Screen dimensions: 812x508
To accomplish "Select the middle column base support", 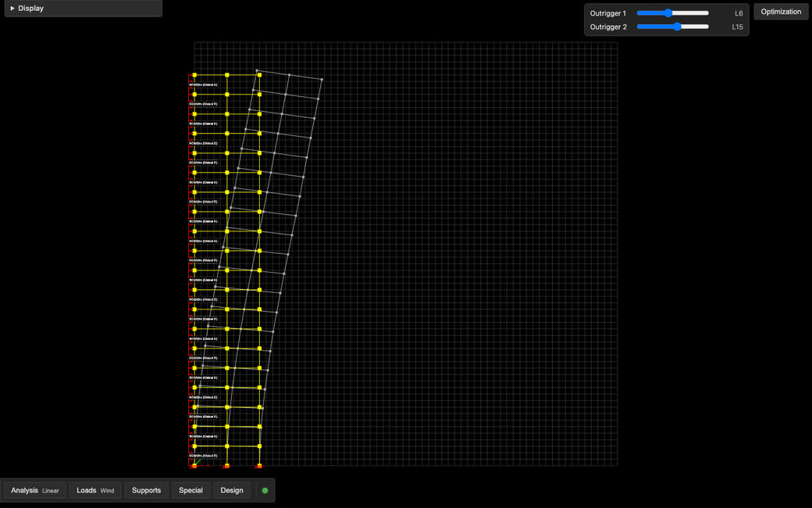I will (x=226, y=467).
